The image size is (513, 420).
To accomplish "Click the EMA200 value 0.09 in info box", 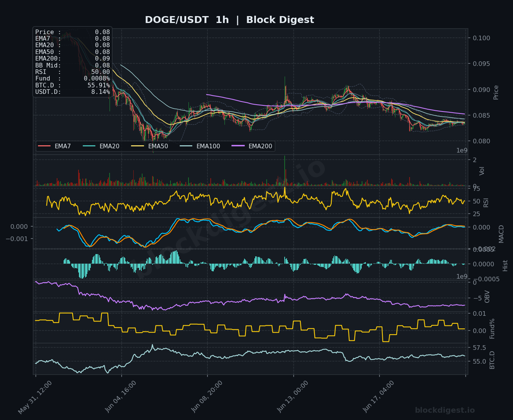I will click(x=102, y=59).
